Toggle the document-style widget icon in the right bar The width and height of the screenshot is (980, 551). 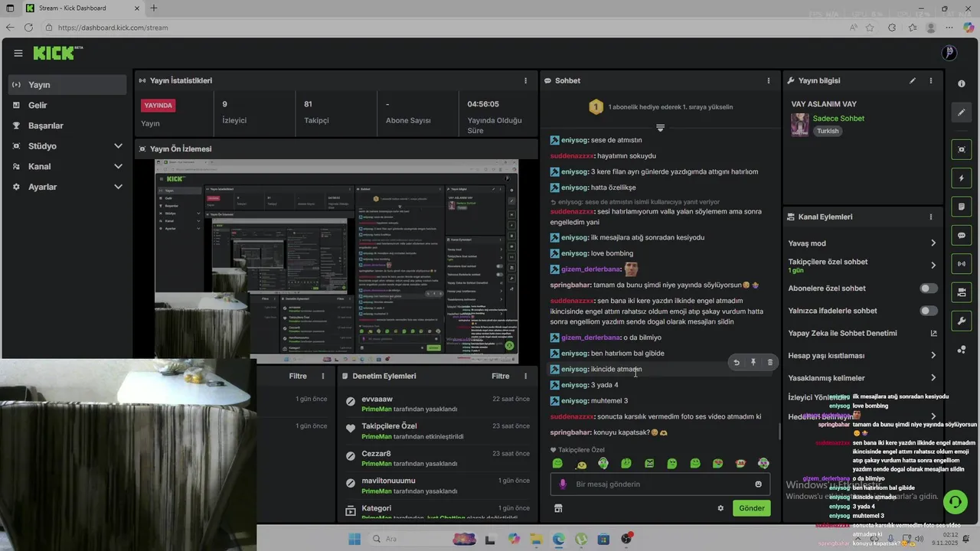[962, 207]
